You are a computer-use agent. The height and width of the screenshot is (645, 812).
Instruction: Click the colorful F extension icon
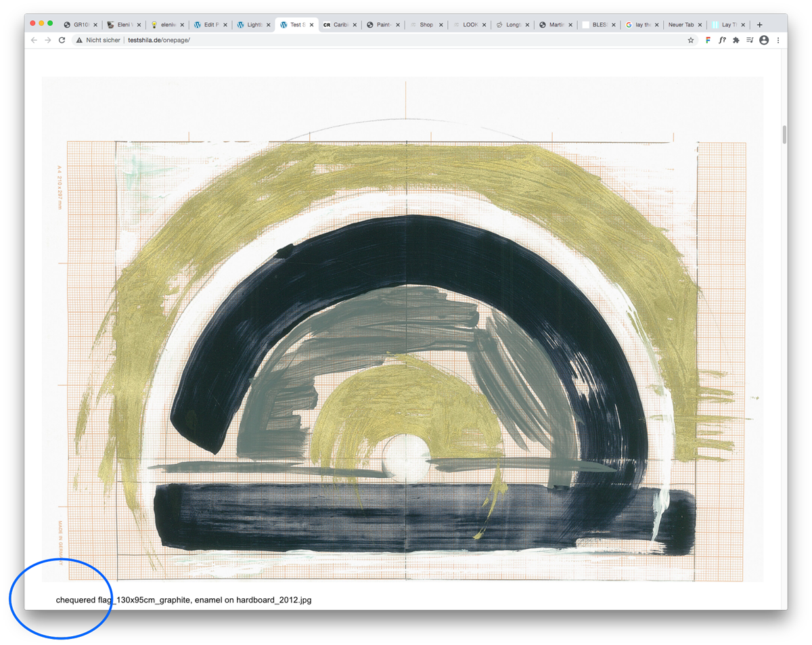(x=708, y=41)
